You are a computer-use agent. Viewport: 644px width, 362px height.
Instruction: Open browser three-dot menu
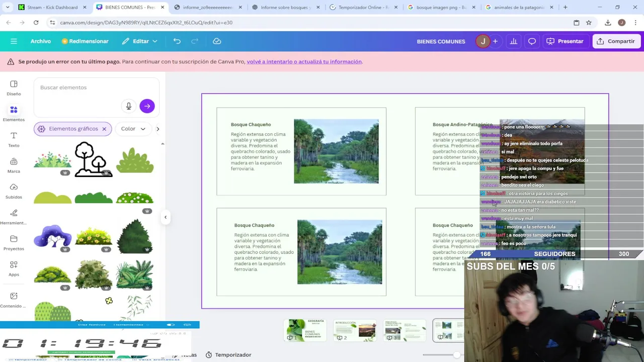635,23
